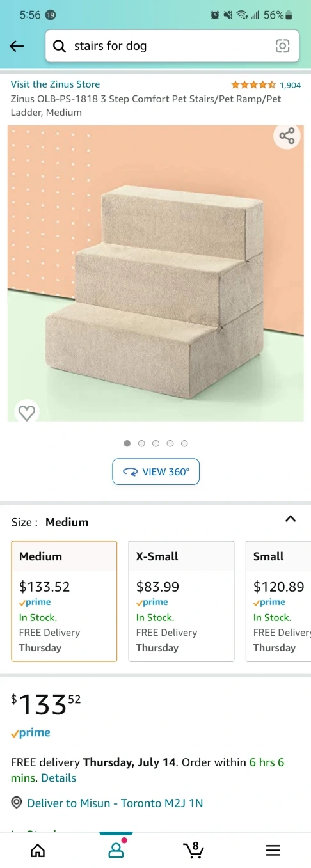Viewport: 311px width, 868px height.
Task: Select the Small size option
Action: click(278, 601)
